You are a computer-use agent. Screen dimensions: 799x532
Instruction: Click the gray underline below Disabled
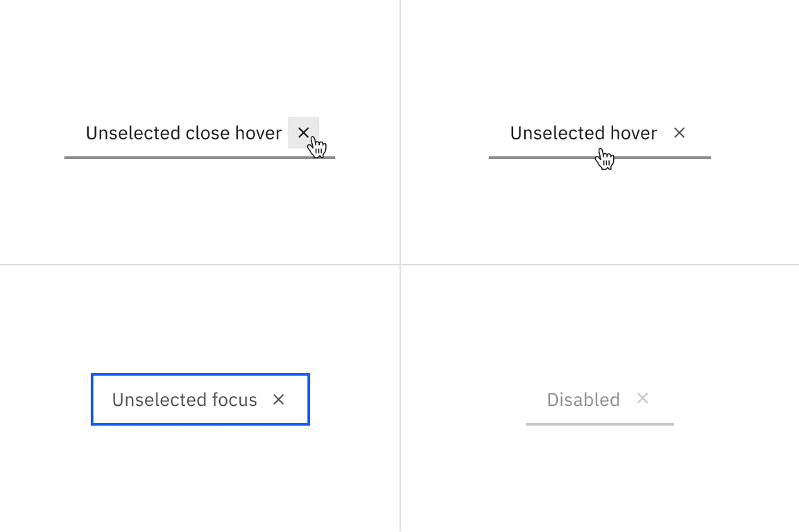click(x=599, y=424)
